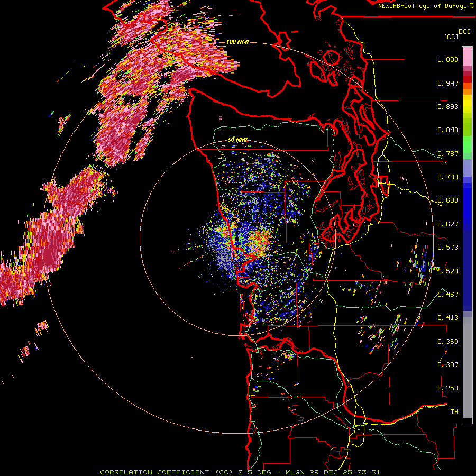
Task: Select the 0.253 scale value
Action: (448, 388)
